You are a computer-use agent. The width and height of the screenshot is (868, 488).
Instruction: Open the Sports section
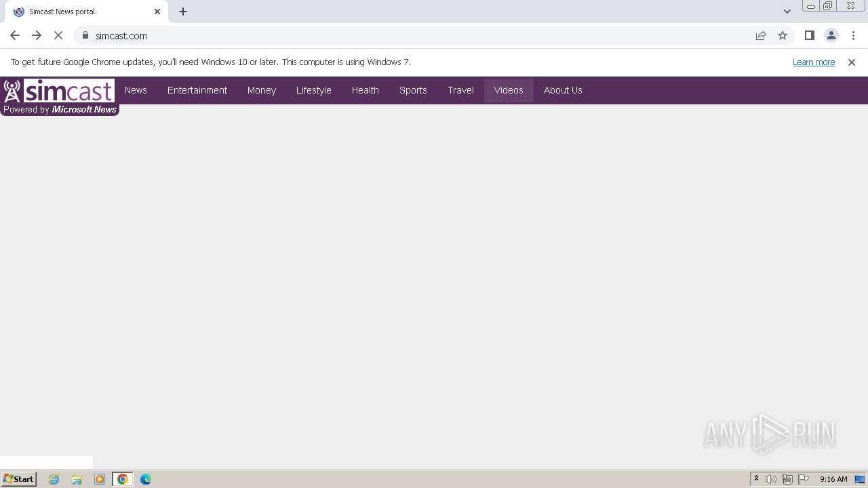click(x=413, y=90)
